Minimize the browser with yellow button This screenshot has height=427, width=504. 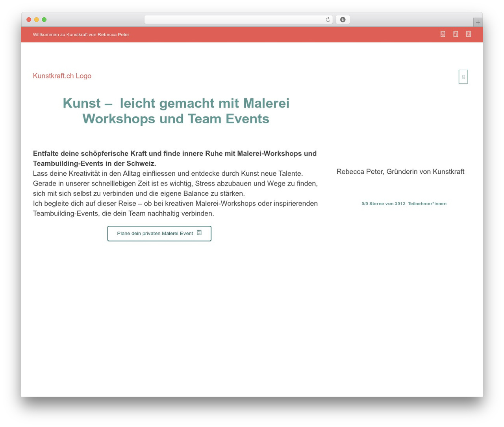(37, 20)
